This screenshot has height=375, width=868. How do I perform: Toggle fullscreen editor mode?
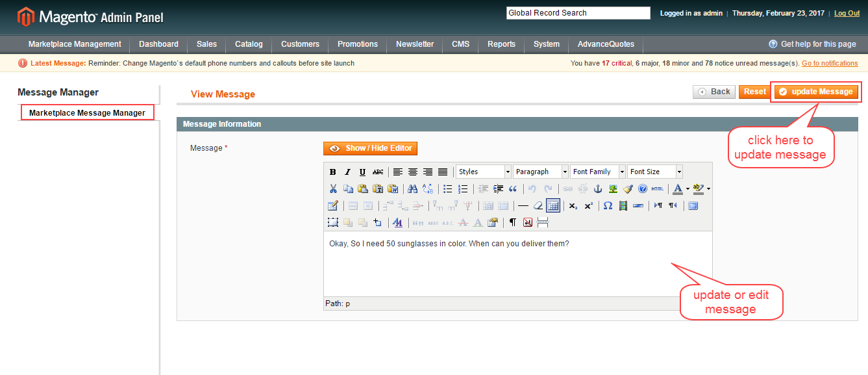(693, 205)
